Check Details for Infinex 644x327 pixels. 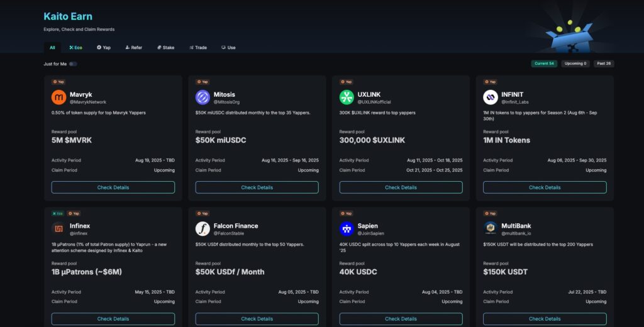pyautogui.click(x=113, y=319)
